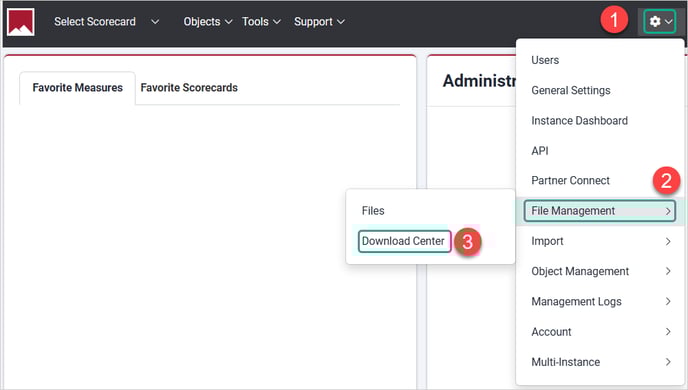Open the gear settings menu

pyautogui.click(x=659, y=21)
